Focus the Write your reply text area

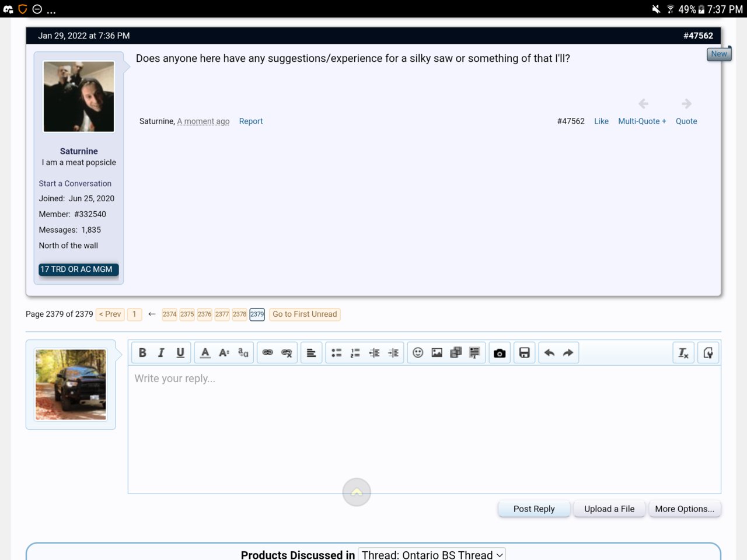coord(424,429)
